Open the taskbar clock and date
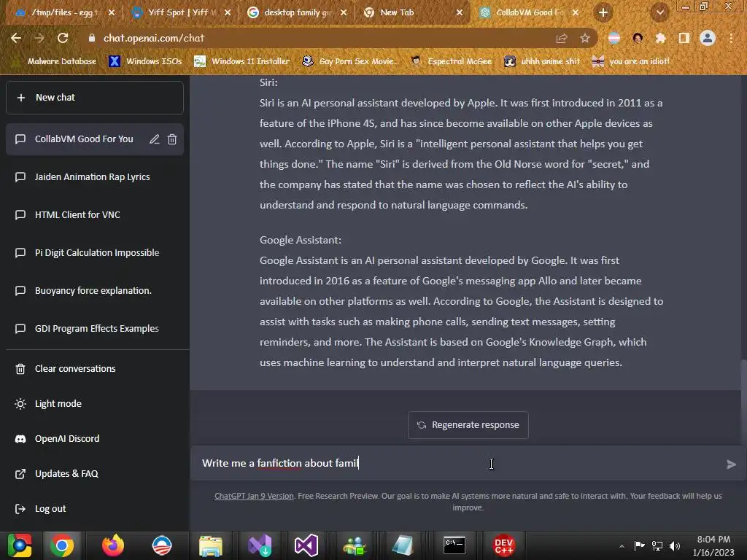Image resolution: width=747 pixels, height=560 pixels. point(713,545)
